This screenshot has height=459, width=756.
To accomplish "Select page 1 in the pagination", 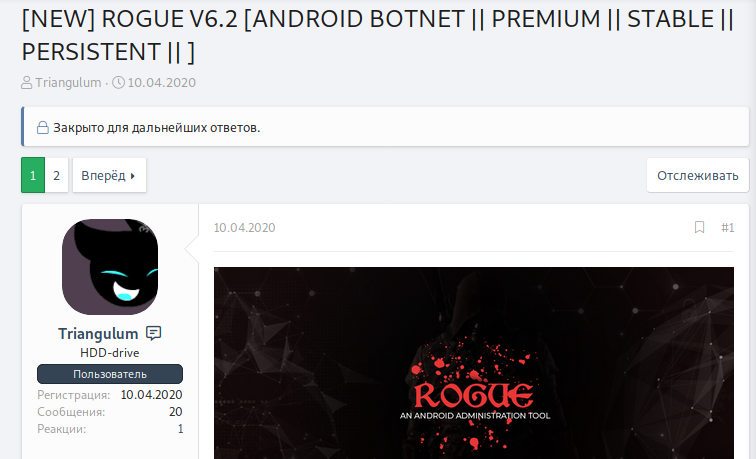I will point(33,175).
